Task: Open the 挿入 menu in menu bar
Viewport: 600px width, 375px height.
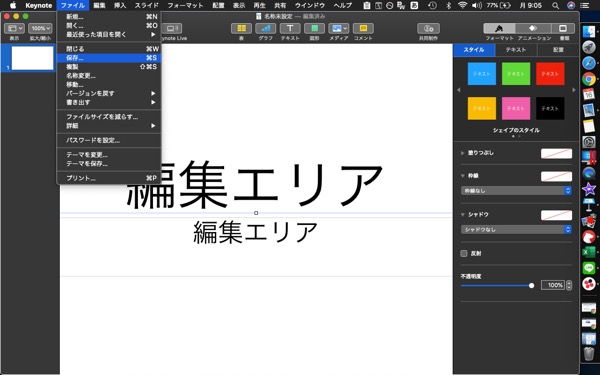Action: click(120, 5)
